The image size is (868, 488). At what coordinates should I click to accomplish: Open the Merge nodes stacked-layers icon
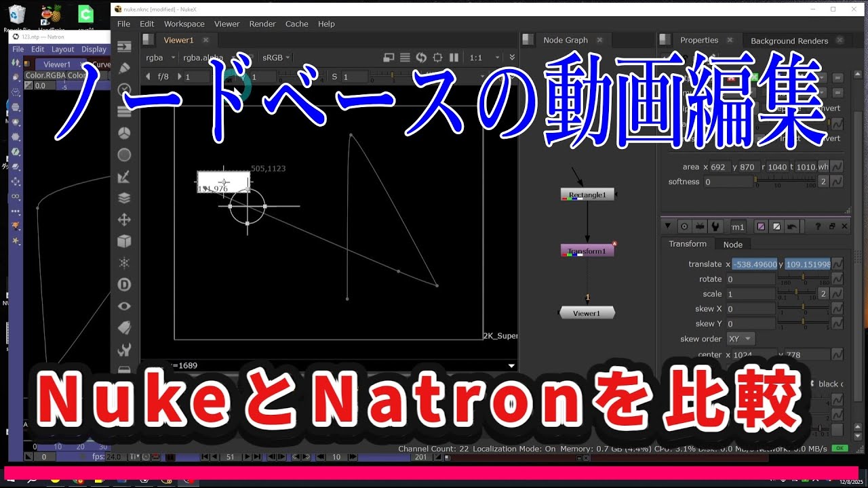(124, 198)
